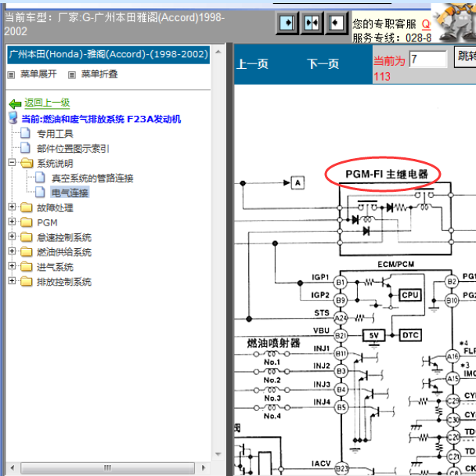Click the folder icon beside 排放控制系统

[x=27, y=281]
